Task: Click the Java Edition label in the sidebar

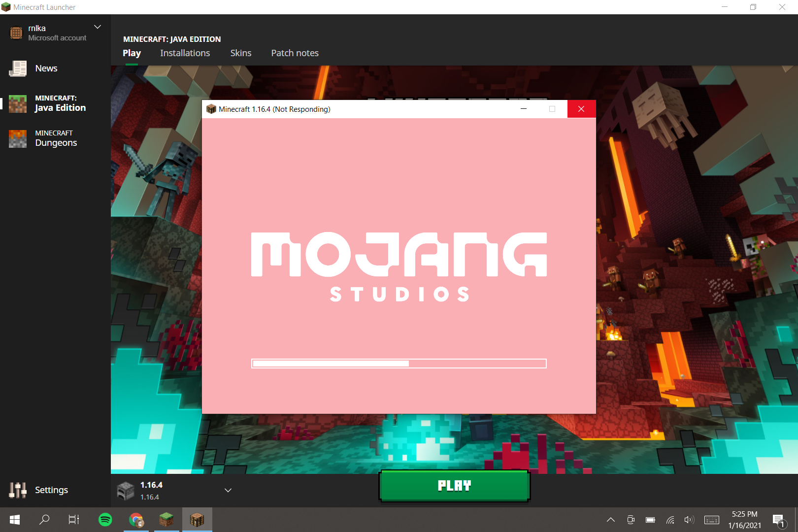Action: coord(60,108)
